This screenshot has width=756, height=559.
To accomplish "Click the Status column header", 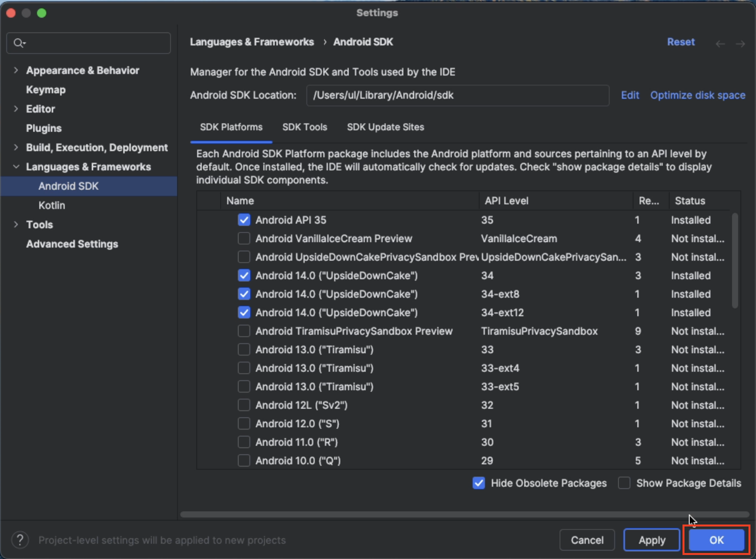I will (x=699, y=200).
